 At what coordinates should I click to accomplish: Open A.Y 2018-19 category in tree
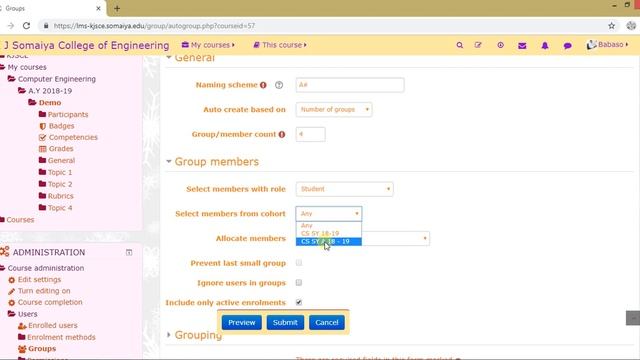pyautogui.click(x=50, y=91)
